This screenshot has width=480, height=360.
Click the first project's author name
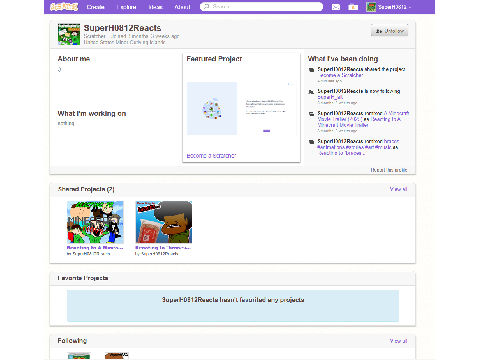click(91, 254)
